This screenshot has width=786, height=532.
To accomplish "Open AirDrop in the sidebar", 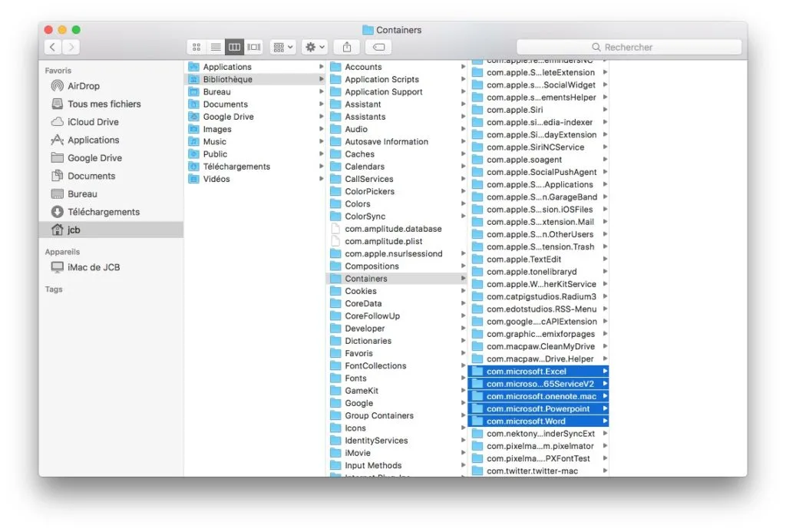I will point(111,86).
